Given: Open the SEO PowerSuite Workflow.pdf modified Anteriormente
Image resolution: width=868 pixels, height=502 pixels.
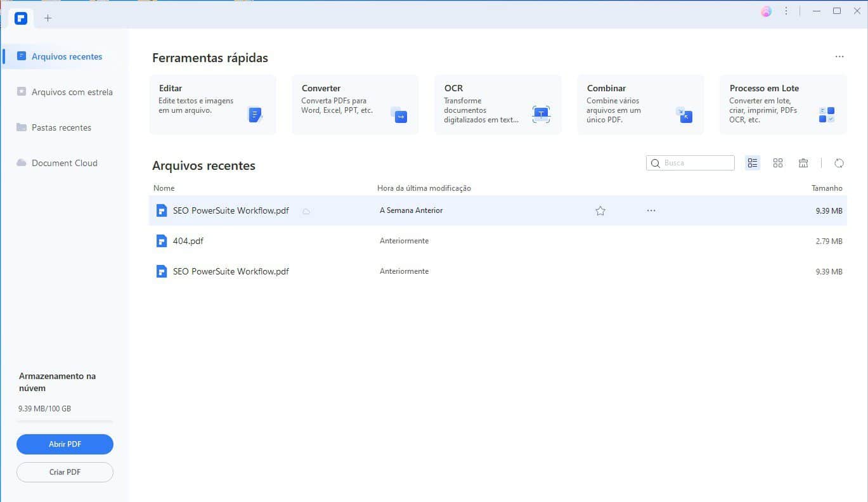Looking at the screenshot, I should [x=498, y=271].
